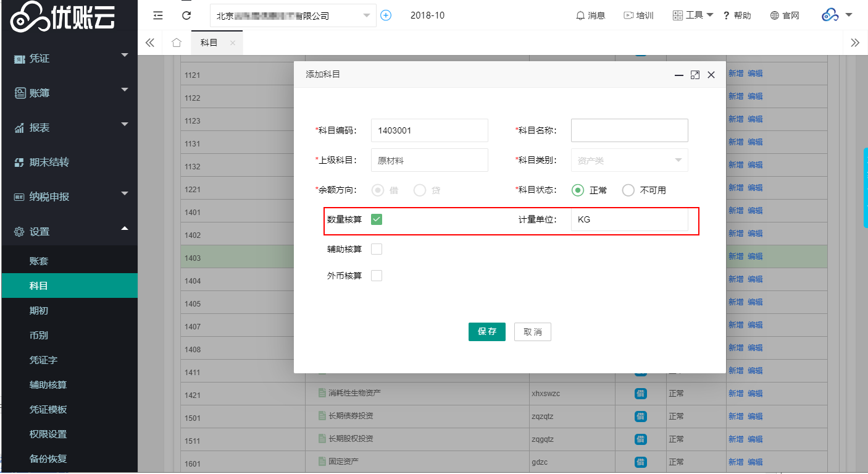Collapse sidebar with hamburger menu icon
The width and height of the screenshot is (868, 474).
point(158,15)
